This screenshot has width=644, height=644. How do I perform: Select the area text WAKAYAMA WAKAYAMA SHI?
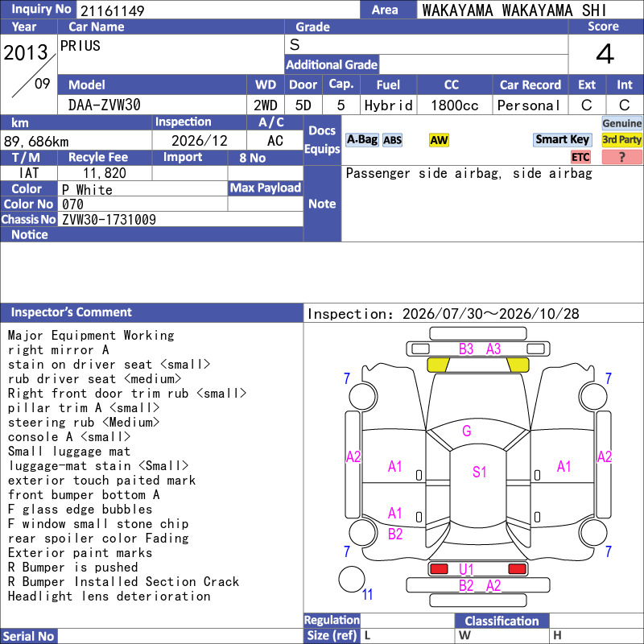(x=514, y=10)
